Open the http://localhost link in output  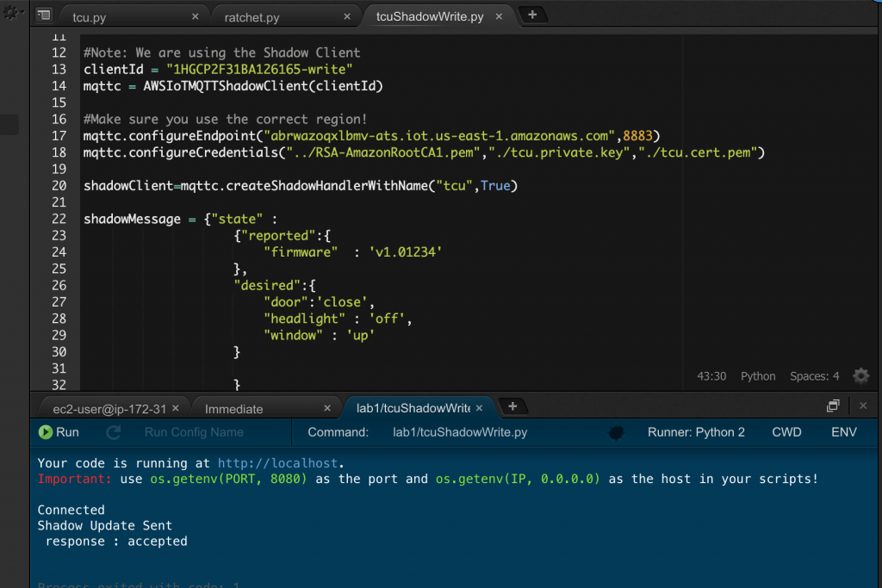tap(281, 462)
